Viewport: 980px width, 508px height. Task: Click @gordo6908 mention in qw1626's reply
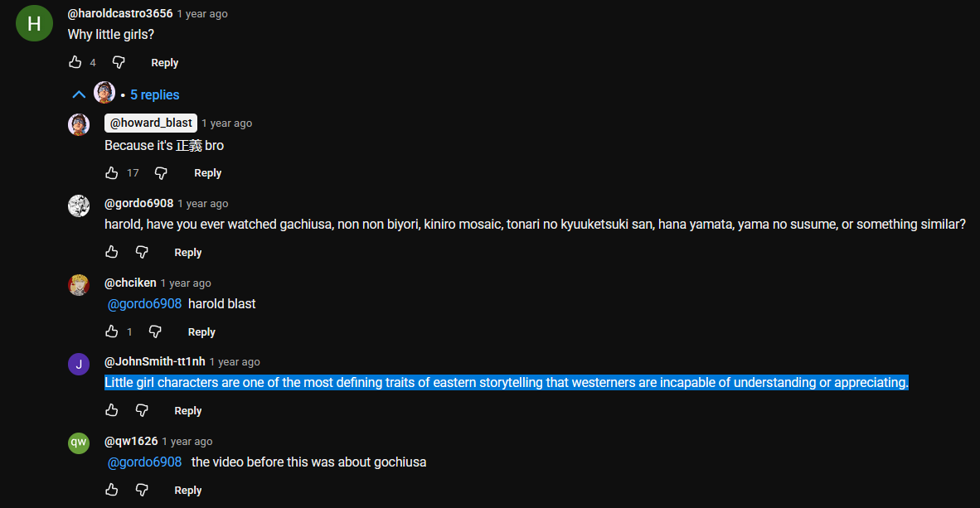pos(144,462)
